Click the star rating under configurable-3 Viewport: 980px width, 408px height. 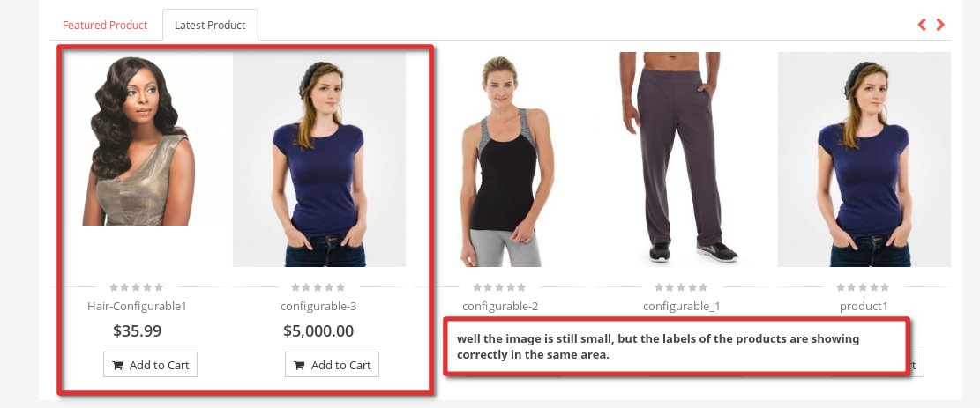318,287
